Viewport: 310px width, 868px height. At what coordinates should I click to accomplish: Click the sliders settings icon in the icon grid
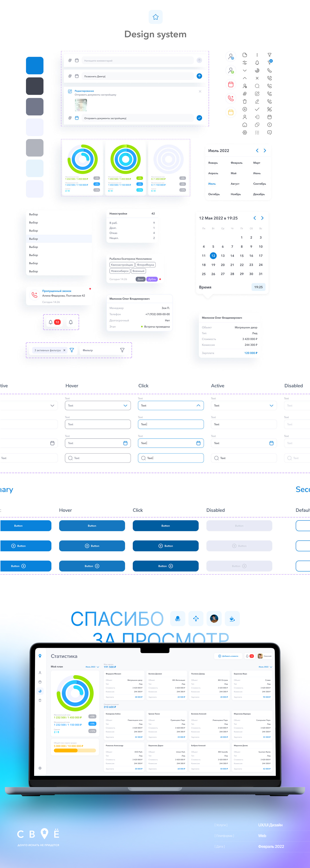(x=245, y=63)
